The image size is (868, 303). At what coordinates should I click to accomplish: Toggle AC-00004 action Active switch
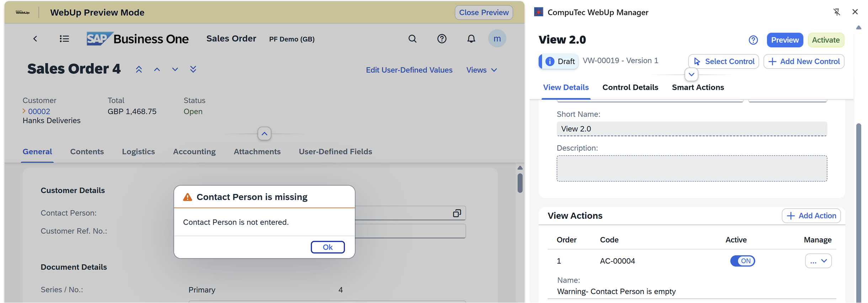pos(742,261)
